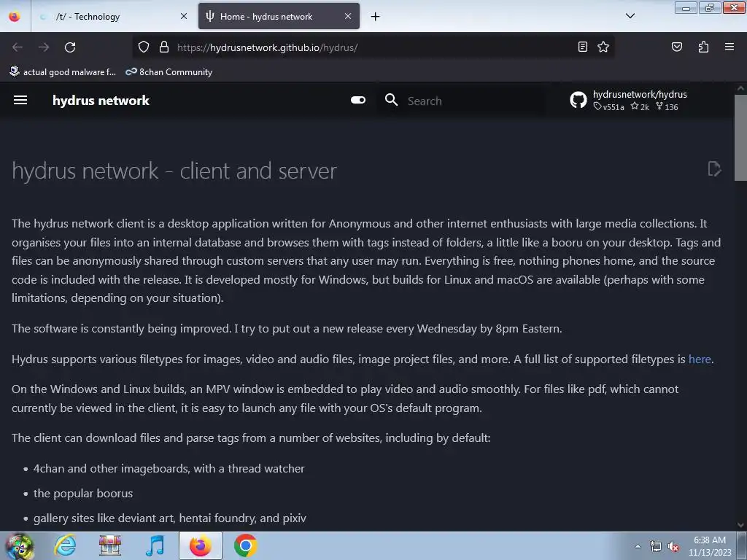This screenshot has height=560, width=747.
Task: Open the Extensions puzzle icon
Action: point(704,47)
